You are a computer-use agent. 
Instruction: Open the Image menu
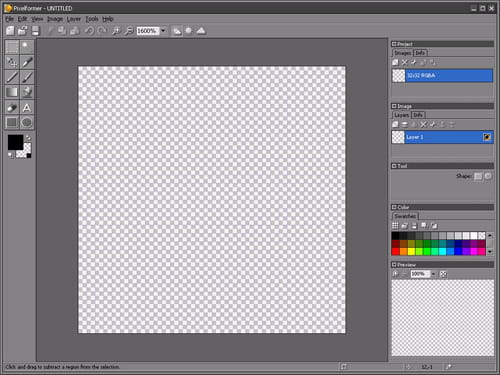(55, 19)
